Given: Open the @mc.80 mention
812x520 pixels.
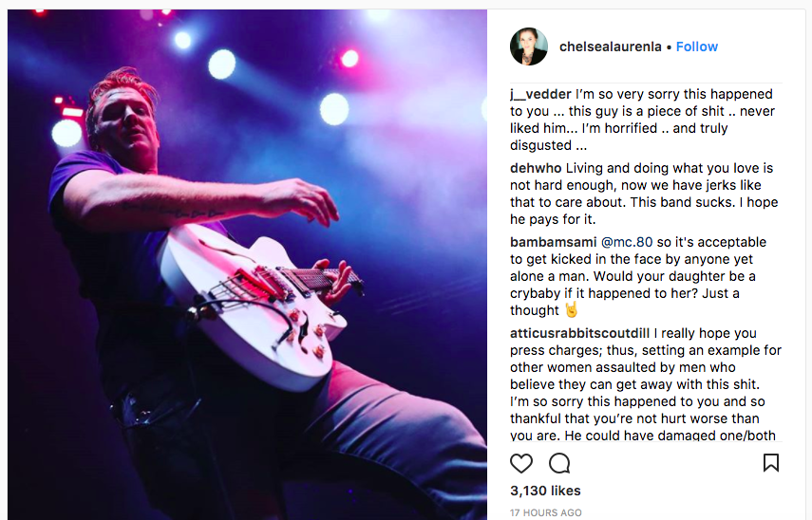Looking at the screenshot, I should [620, 242].
